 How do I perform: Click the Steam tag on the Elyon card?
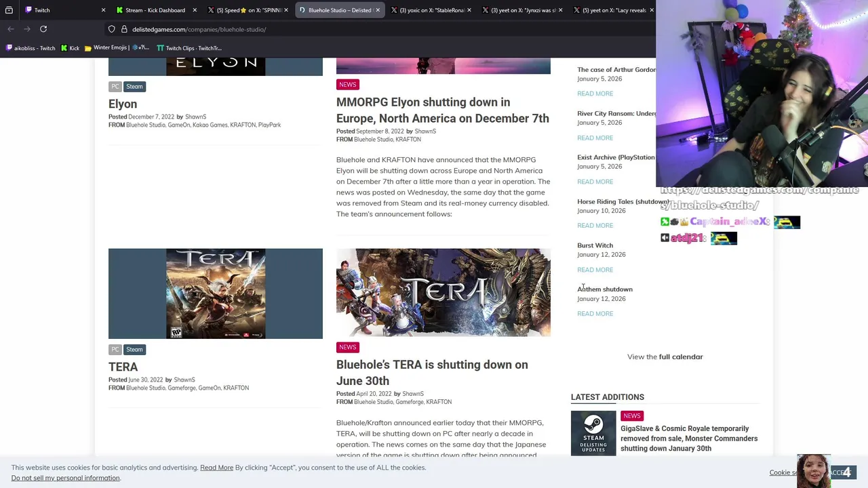pos(134,87)
